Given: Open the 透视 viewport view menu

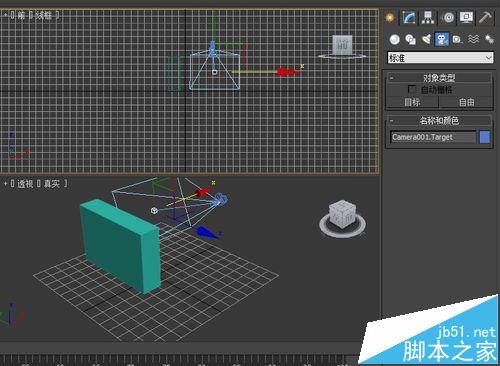Looking at the screenshot, I should pyautogui.click(x=25, y=184).
